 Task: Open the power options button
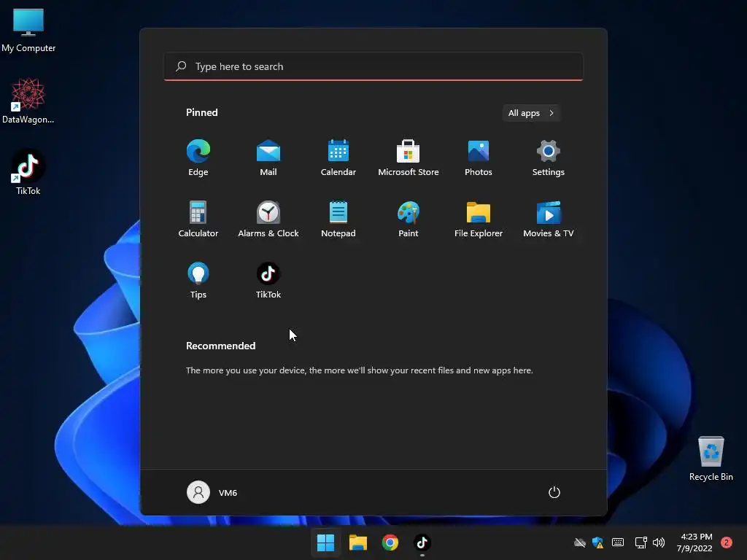click(554, 492)
